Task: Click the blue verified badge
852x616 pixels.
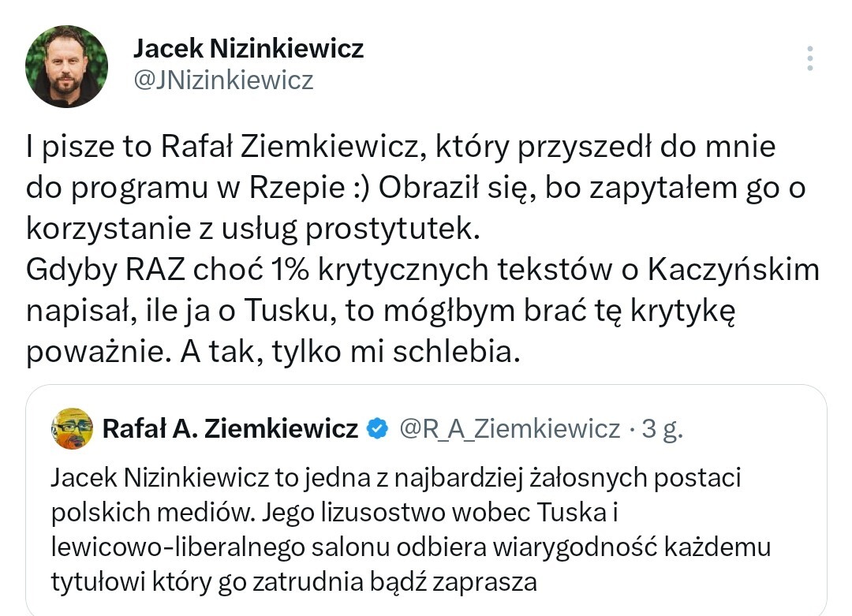Action: (x=379, y=428)
